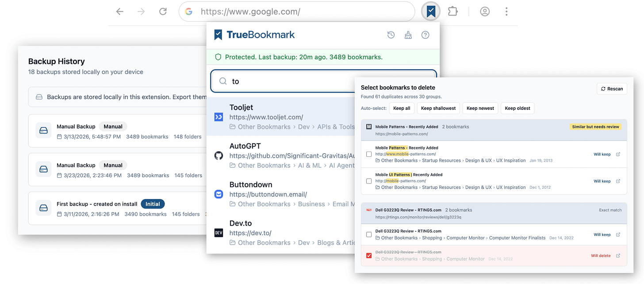644x284 pixels.
Task: Click the browser profile avatar icon
Action: pyautogui.click(x=485, y=11)
